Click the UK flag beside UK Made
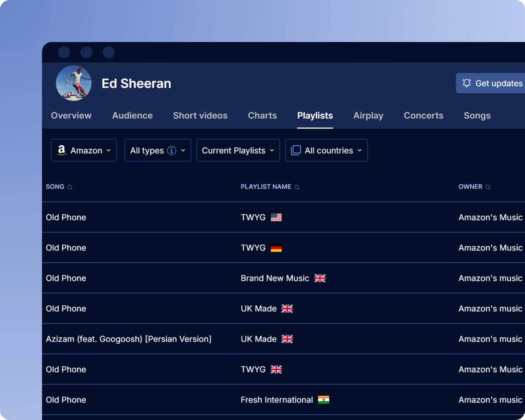The image size is (525, 420). (287, 308)
